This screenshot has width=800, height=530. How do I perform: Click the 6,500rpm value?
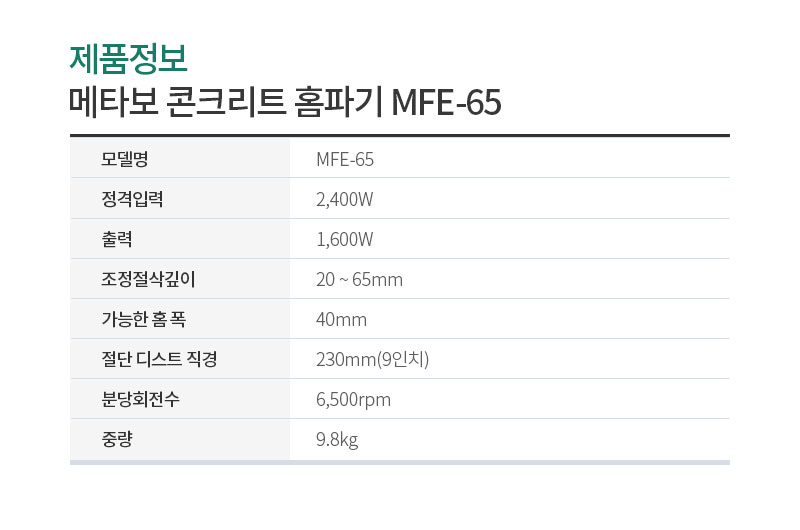(x=353, y=399)
